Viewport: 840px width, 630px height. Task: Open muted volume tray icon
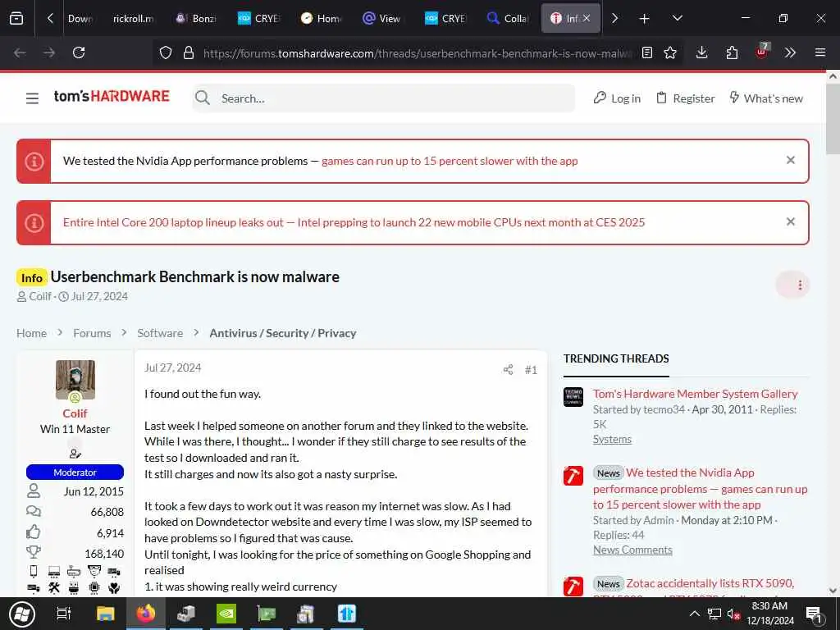733,614
